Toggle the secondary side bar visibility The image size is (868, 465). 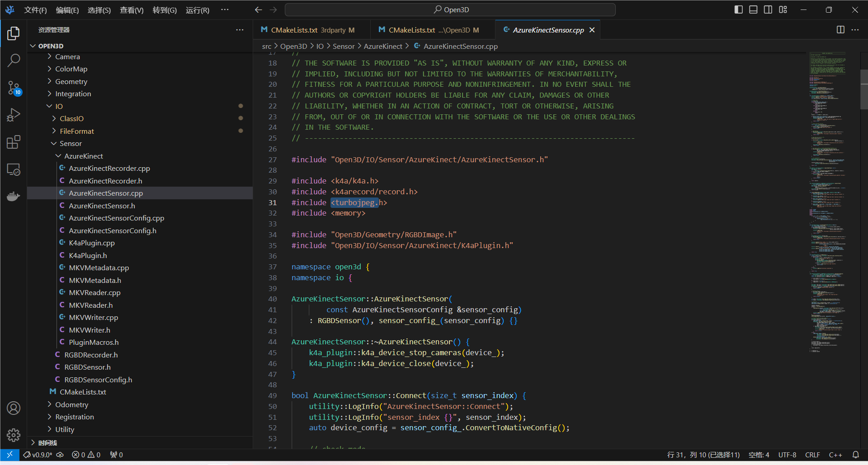click(x=768, y=9)
